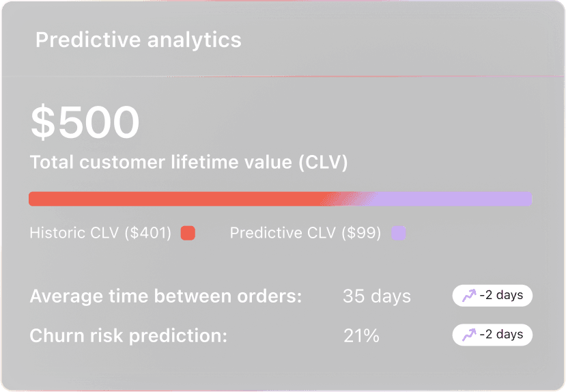Select the purple Predictive CLV legend swatch
This screenshot has width=566, height=392.
click(399, 233)
